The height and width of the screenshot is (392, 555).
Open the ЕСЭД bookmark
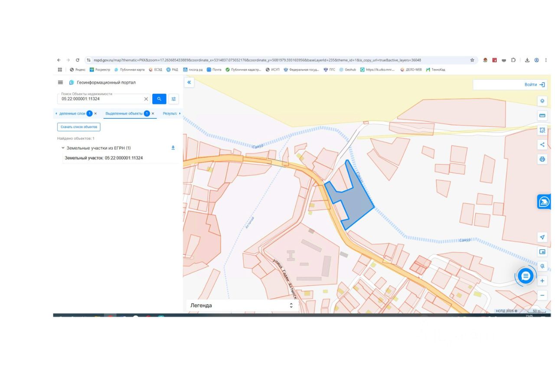pos(155,69)
